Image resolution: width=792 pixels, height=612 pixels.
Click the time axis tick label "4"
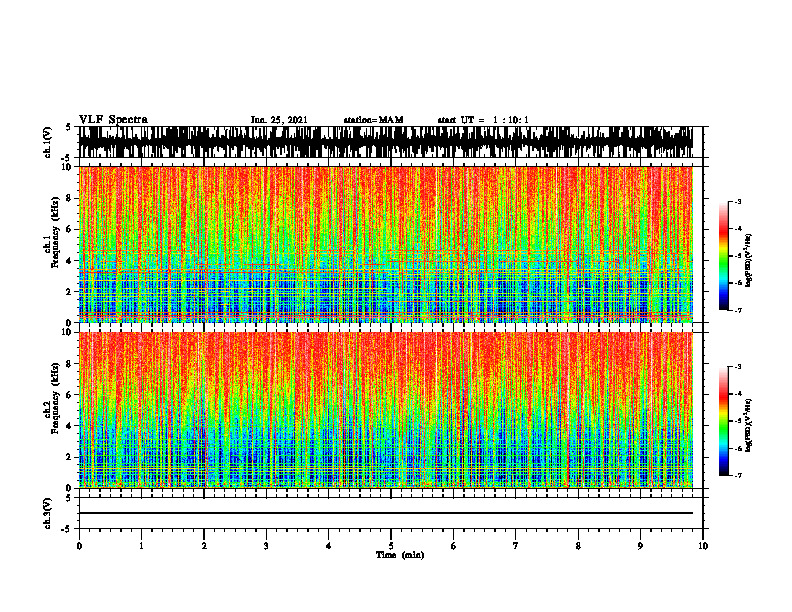(329, 546)
